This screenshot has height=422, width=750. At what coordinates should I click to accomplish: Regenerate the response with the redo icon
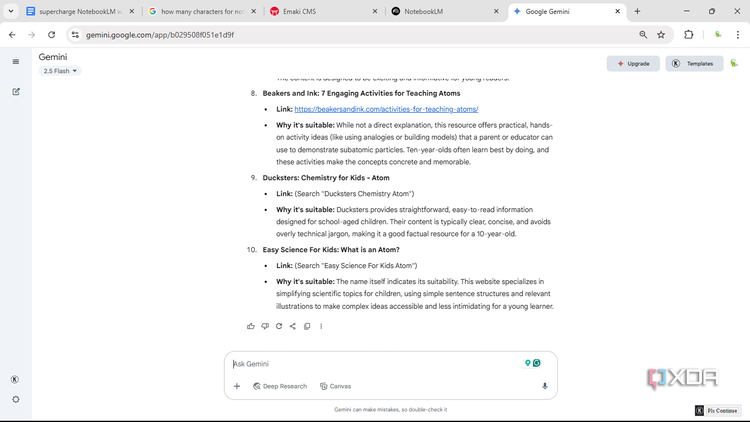pyautogui.click(x=279, y=326)
